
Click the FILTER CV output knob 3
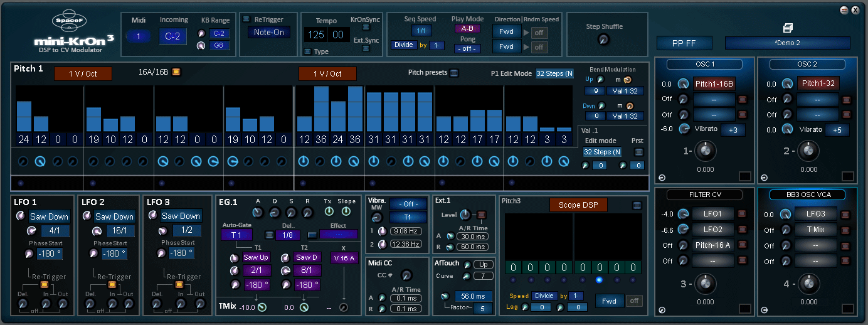tap(705, 284)
